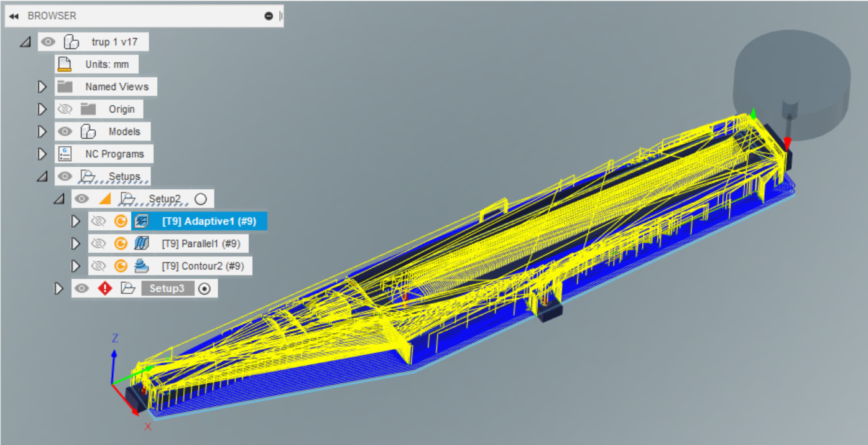
Task: Show the hidden Origin folder
Action: point(65,109)
